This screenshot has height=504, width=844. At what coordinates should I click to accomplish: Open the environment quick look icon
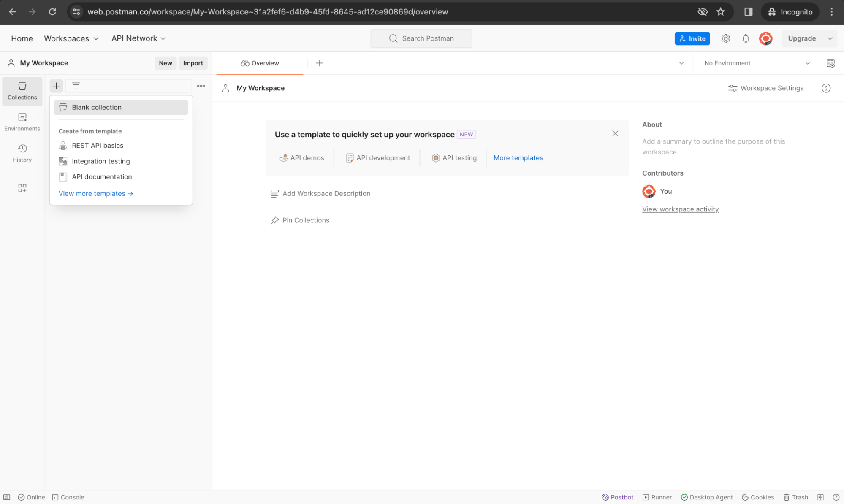pos(830,63)
